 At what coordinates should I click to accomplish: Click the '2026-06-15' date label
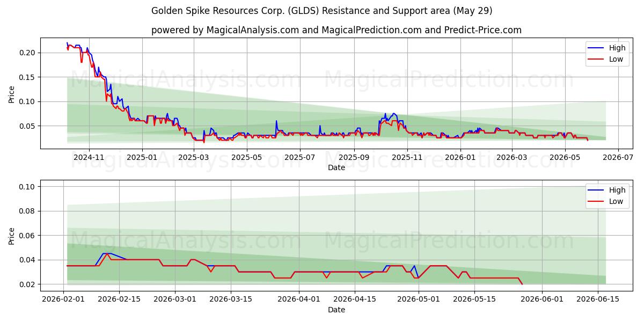tap(598, 300)
